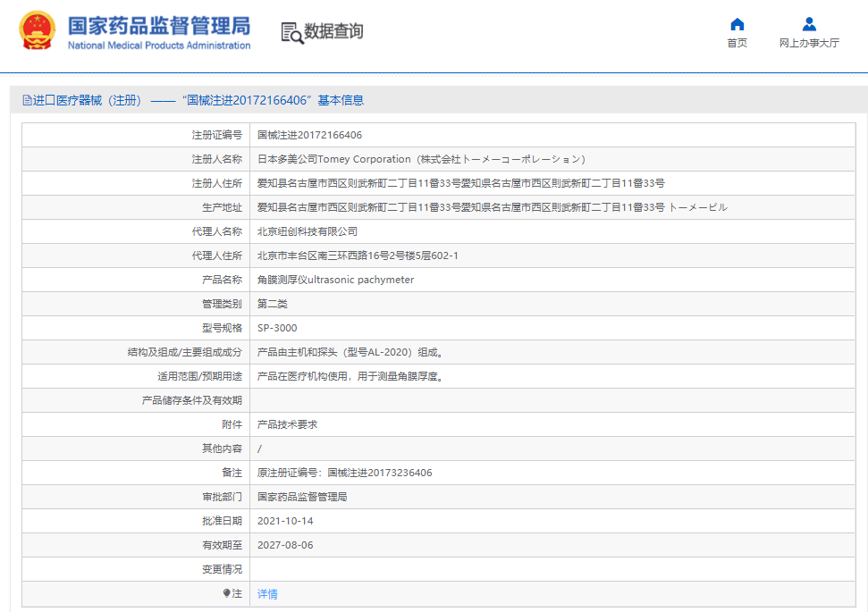The width and height of the screenshot is (868, 612).
Task: Click the 结构及组成/主要组成成分 label
Action: click(185, 353)
